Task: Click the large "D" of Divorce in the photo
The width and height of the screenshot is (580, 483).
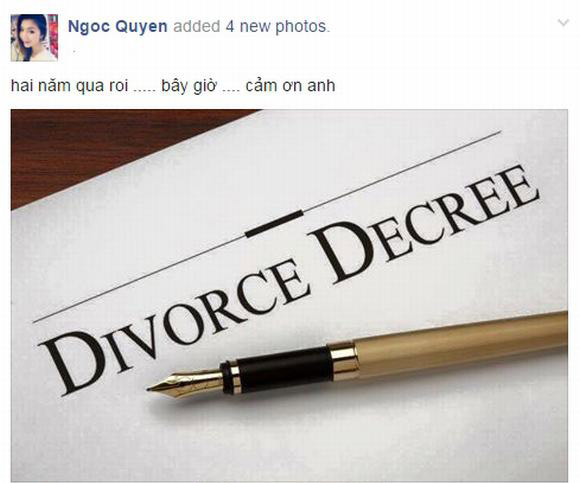Action: point(72,362)
